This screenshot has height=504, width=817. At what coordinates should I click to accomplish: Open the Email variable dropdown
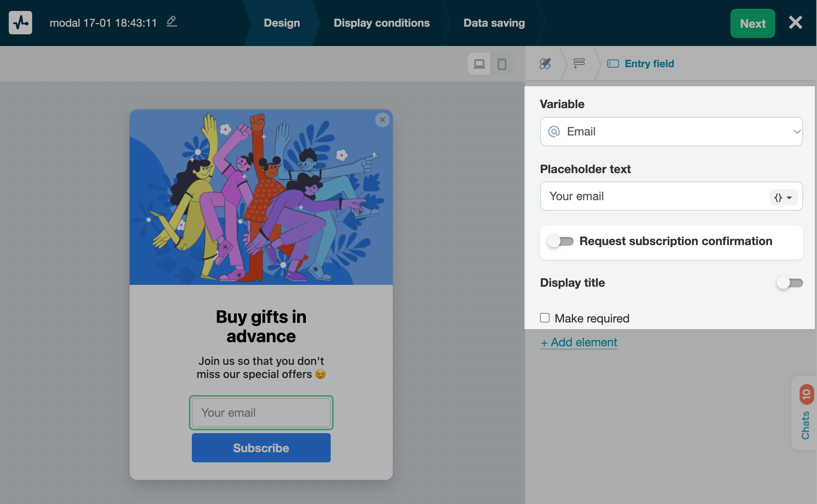tap(671, 131)
